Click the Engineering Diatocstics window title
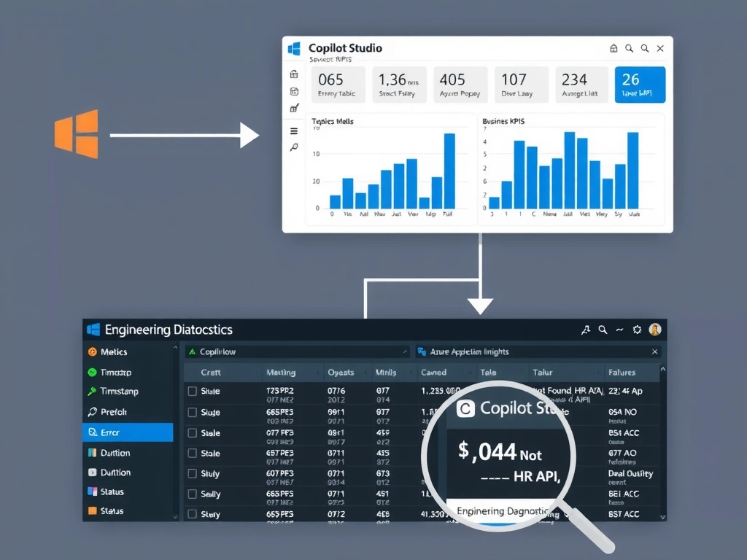The height and width of the screenshot is (560, 747). [x=169, y=330]
